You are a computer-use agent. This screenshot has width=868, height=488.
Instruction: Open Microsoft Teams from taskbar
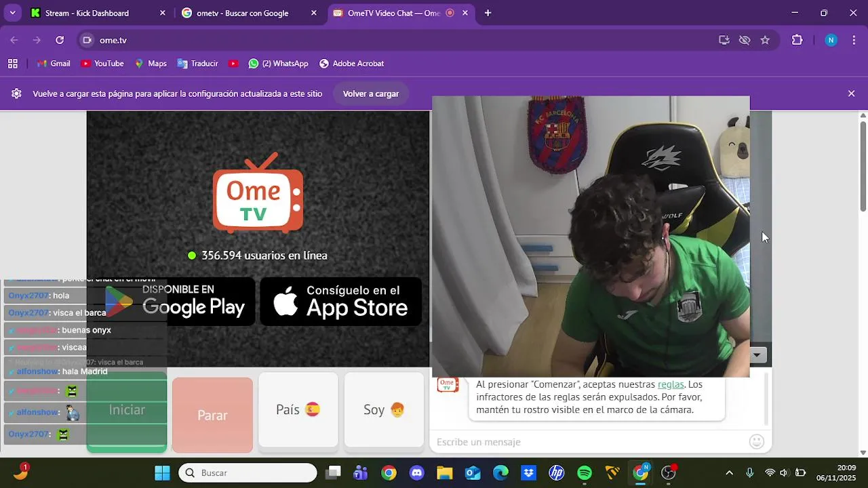point(361,472)
